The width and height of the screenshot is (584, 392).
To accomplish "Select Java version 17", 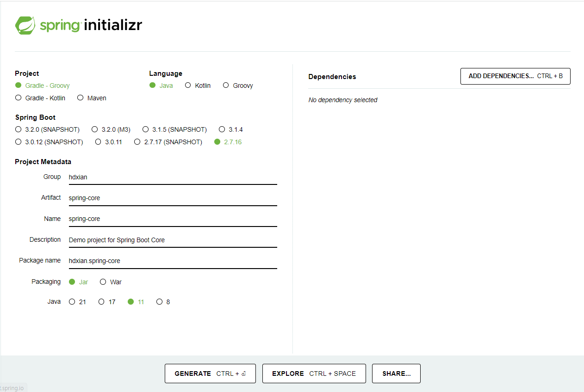I will [x=107, y=302].
